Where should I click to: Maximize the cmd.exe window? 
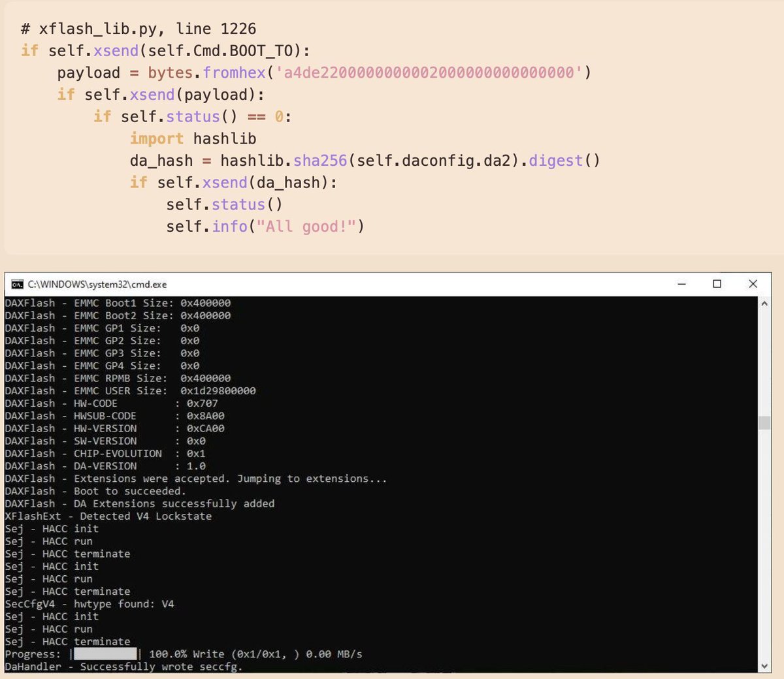pyautogui.click(x=717, y=284)
